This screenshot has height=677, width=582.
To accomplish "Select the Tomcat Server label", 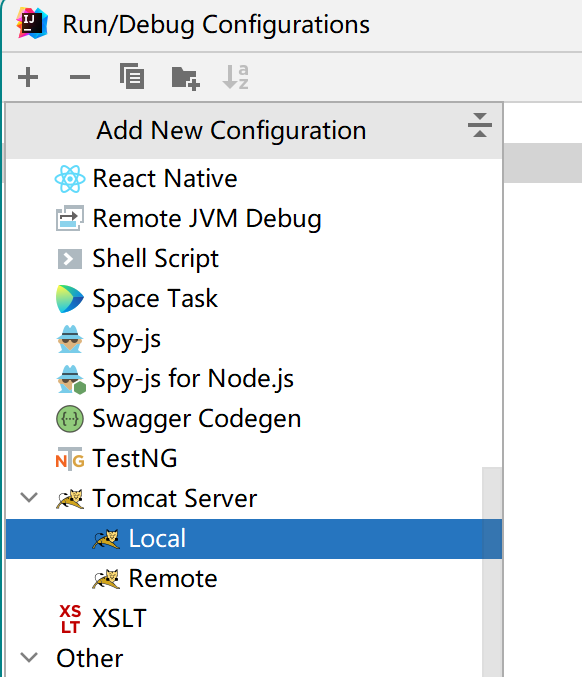I will (174, 498).
